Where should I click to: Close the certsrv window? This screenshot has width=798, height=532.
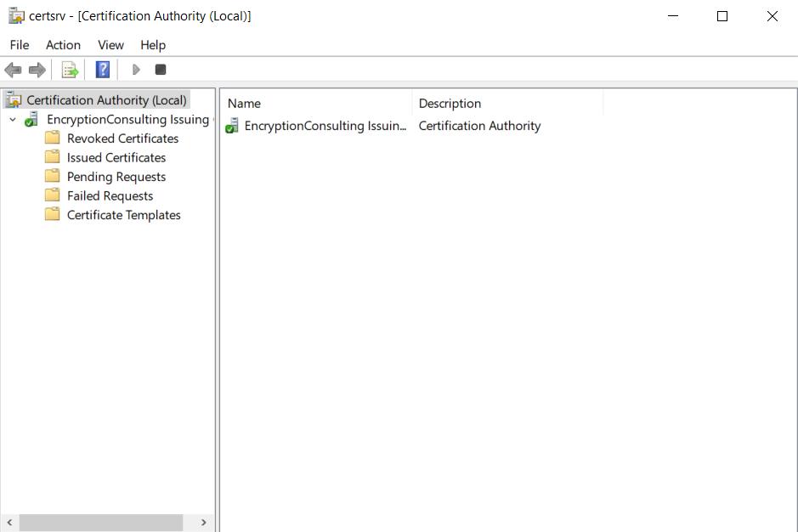click(772, 16)
